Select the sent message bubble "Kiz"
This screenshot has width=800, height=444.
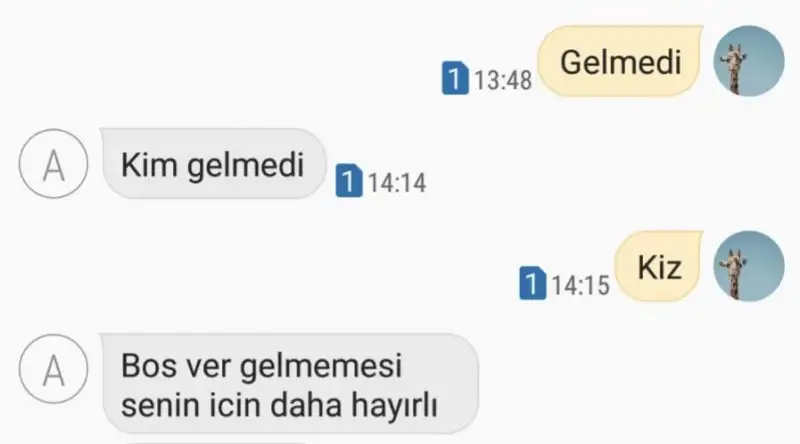pyautogui.click(x=659, y=266)
